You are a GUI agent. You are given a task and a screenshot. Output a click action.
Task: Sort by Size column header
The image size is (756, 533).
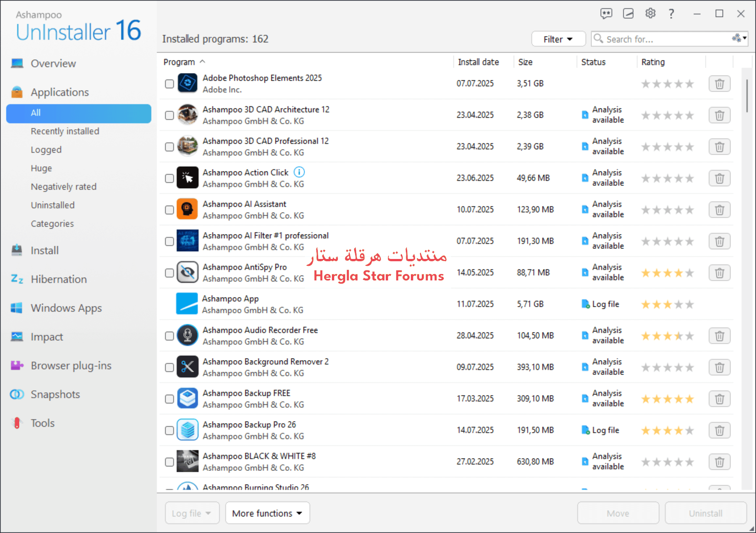[525, 62]
